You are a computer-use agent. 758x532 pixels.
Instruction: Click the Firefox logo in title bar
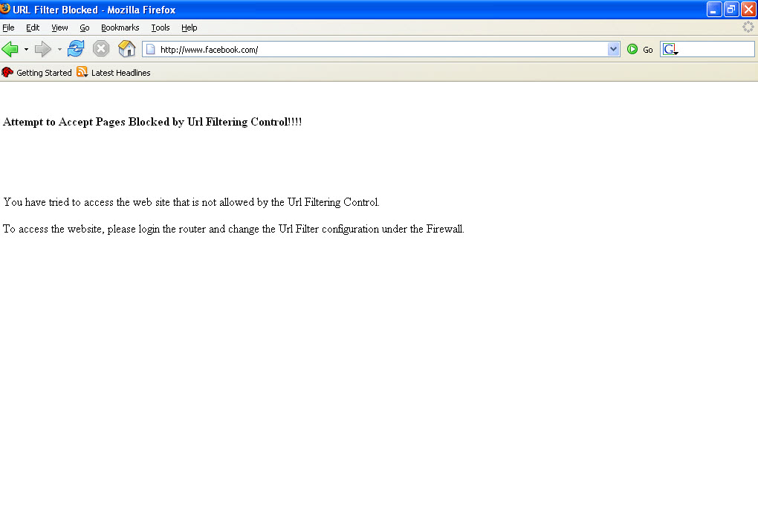point(5,8)
